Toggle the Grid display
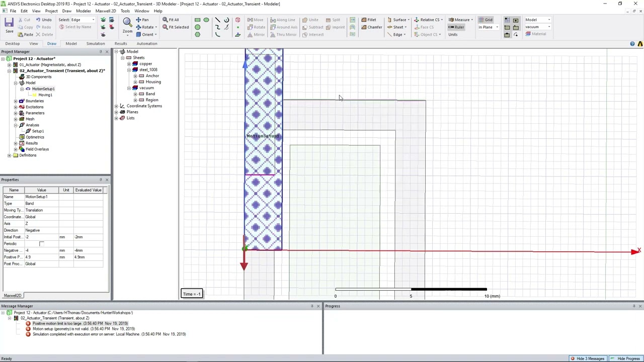 pyautogui.click(x=486, y=20)
